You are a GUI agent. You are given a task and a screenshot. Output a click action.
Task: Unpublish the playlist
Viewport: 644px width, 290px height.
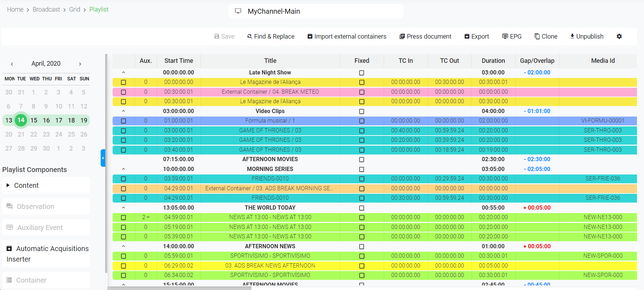586,37
